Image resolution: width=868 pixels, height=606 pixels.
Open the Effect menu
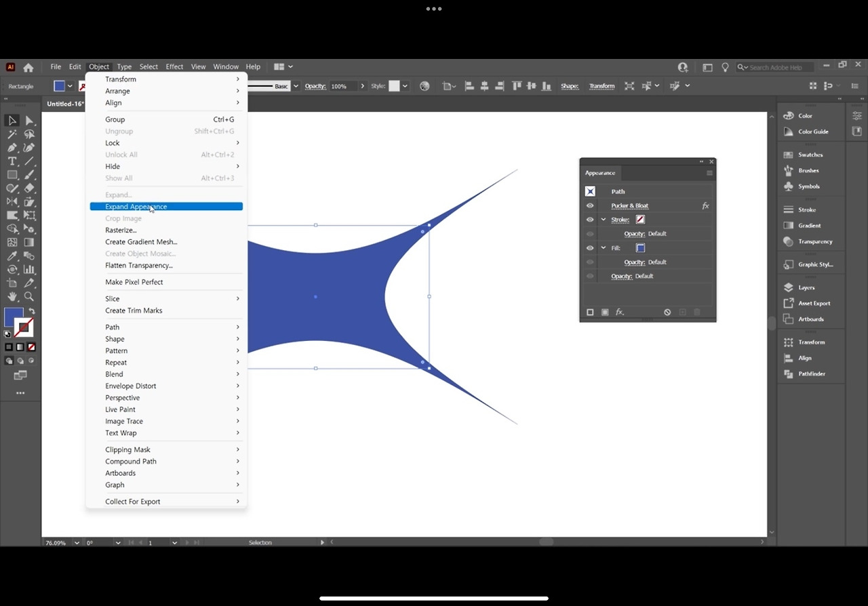(174, 67)
